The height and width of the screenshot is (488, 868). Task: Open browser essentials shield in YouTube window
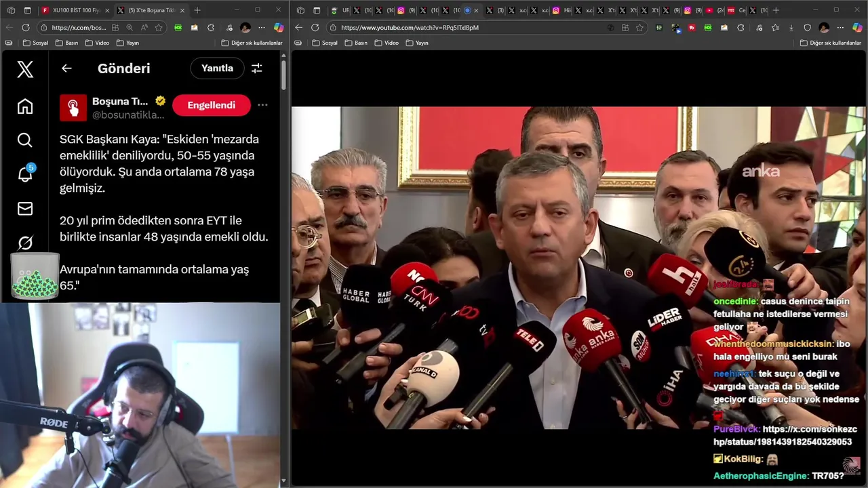coord(808,28)
